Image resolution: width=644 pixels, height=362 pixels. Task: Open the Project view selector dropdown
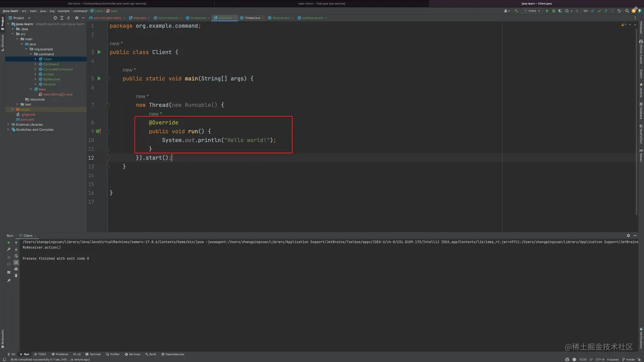(x=20, y=18)
